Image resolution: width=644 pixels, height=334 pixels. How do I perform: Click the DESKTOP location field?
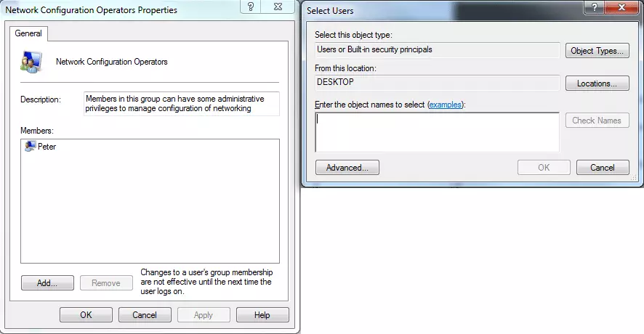(437, 83)
